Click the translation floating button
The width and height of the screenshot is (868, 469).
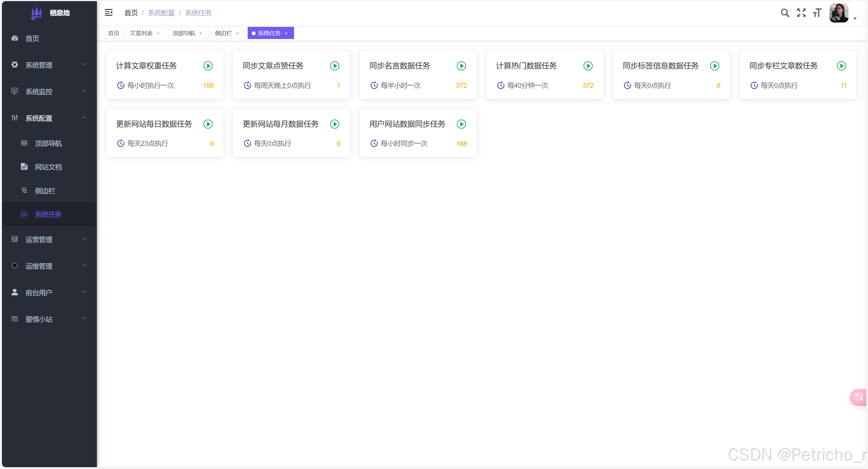(x=859, y=397)
